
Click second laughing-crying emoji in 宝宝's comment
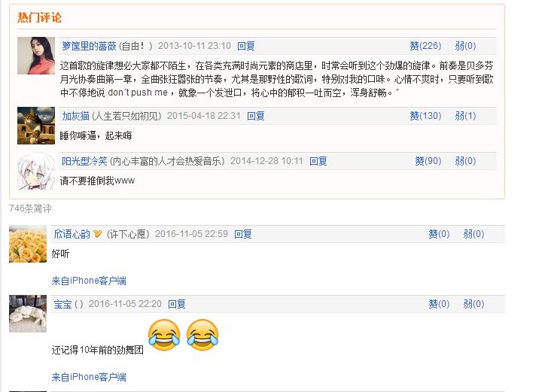coord(202,335)
